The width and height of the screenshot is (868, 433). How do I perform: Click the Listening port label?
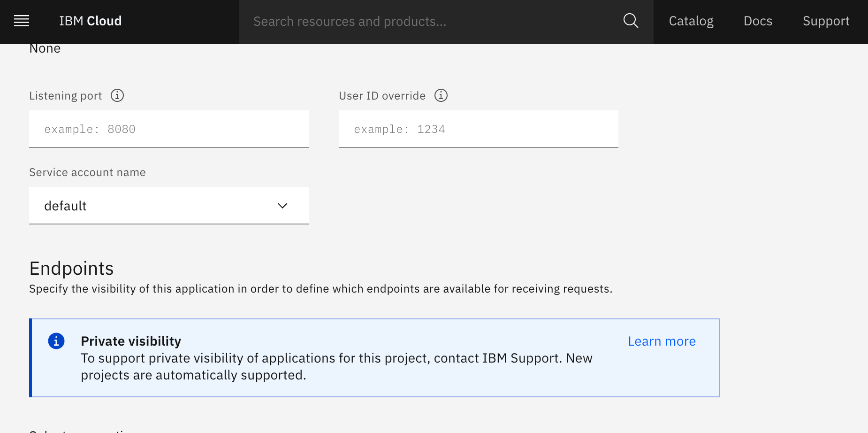(66, 96)
